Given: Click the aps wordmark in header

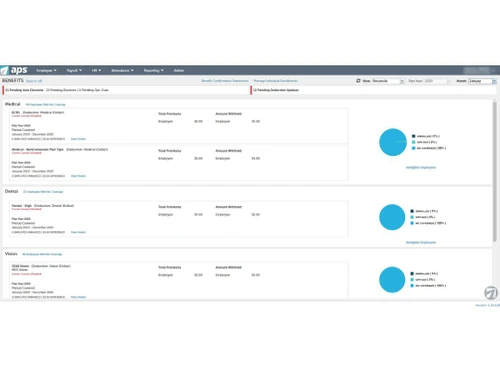Looking at the screenshot, I should click(x=19, y=70).
